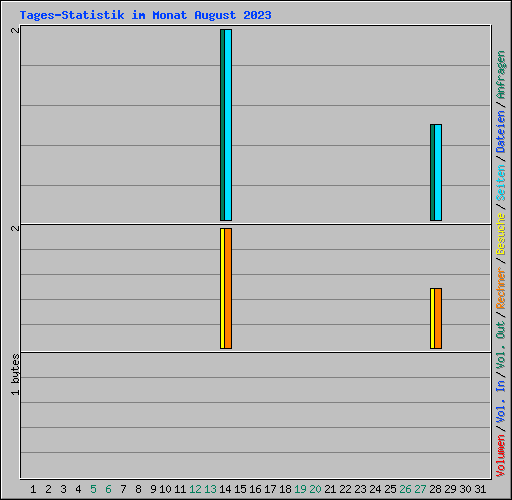
Task: Click the green Anfragen bar on day 14
Action: (x=222, y=125)
